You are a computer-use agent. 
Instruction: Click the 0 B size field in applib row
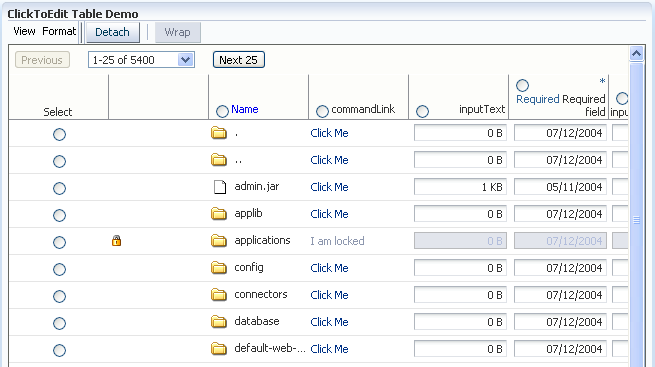point(460,214)
